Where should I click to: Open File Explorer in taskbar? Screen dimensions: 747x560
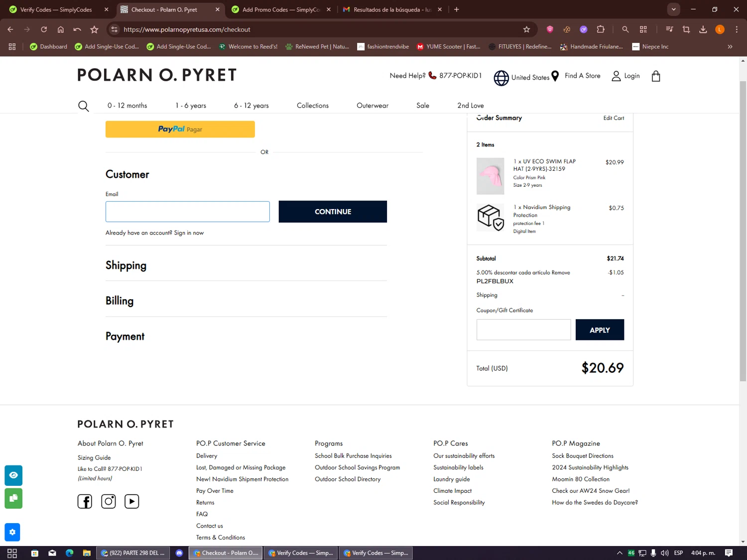[87, 553]
